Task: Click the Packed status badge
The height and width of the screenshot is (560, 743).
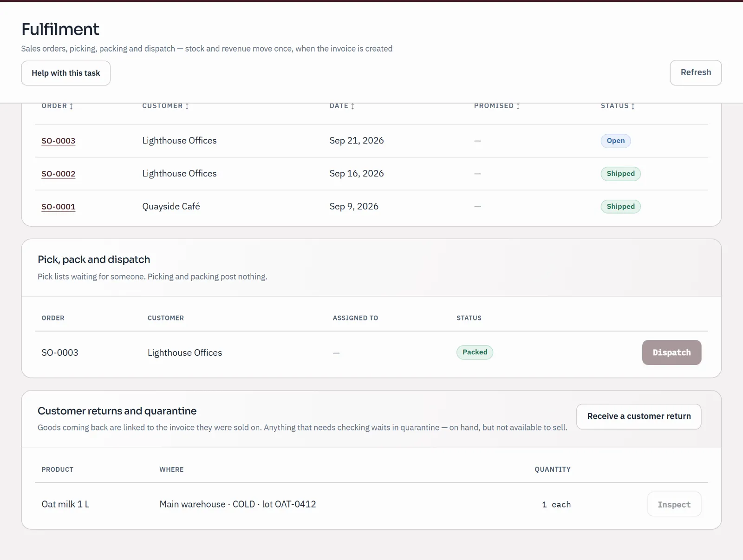Action: pos(475,352)
